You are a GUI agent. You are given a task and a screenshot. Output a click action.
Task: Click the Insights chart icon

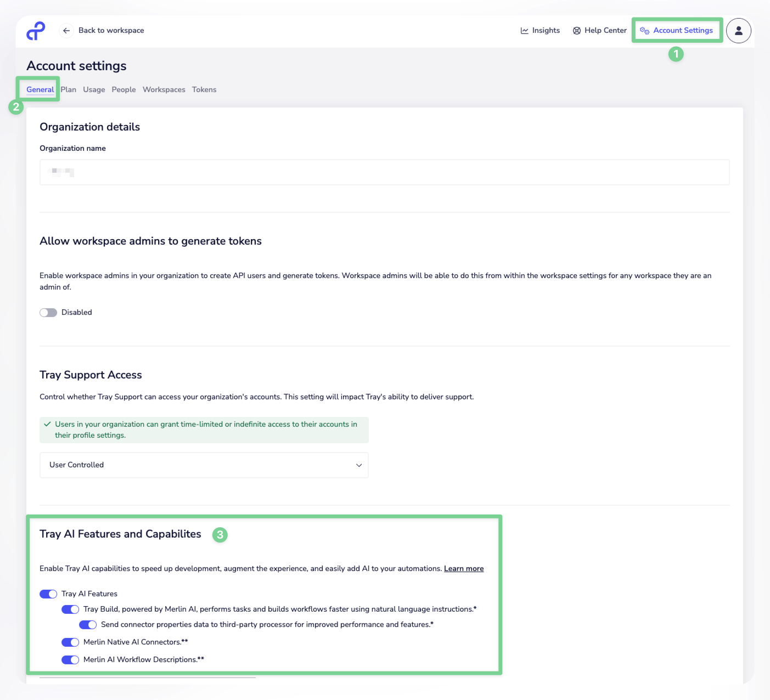(525, 31)
